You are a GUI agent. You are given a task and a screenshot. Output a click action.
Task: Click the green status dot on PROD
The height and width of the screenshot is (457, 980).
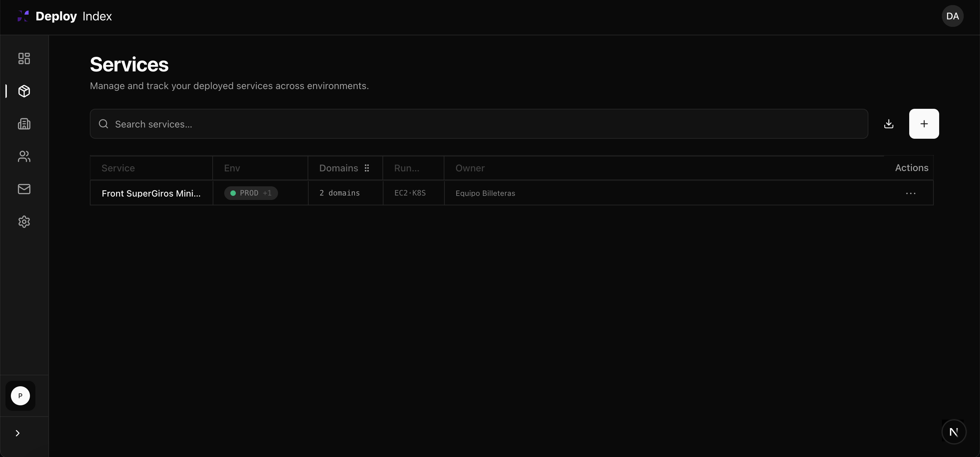[x=232, y=193]
